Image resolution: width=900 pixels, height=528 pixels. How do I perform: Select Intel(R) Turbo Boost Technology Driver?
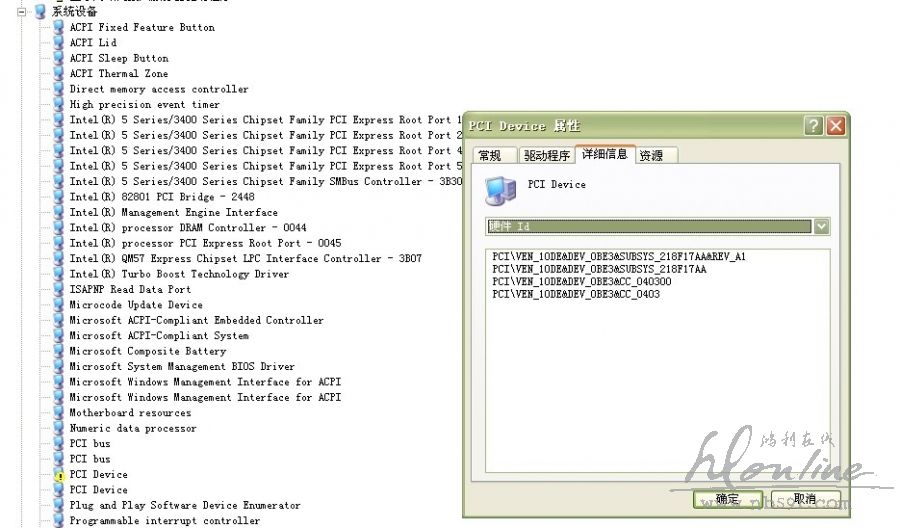tap(179, 274)
